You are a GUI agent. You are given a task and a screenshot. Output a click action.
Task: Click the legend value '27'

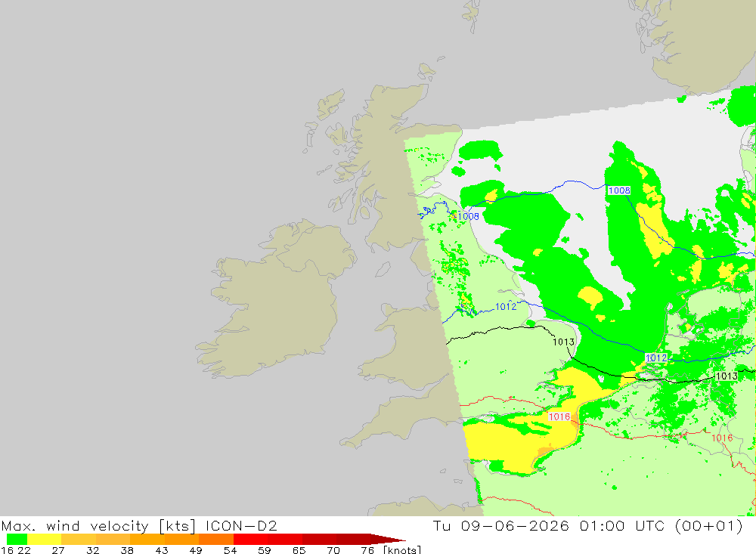pos(58,549)
